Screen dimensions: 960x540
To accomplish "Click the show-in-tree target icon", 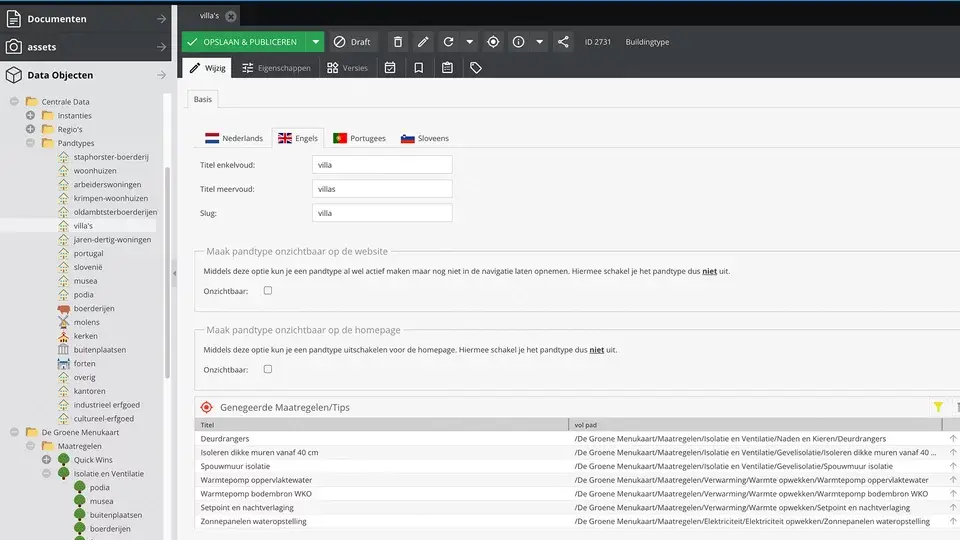I will click(x=493, y=42).
